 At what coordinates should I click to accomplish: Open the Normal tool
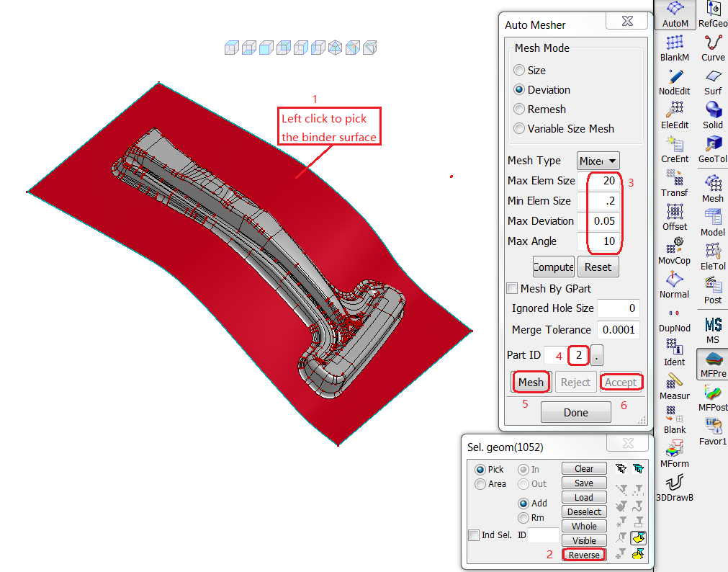(x=675, y=286)
